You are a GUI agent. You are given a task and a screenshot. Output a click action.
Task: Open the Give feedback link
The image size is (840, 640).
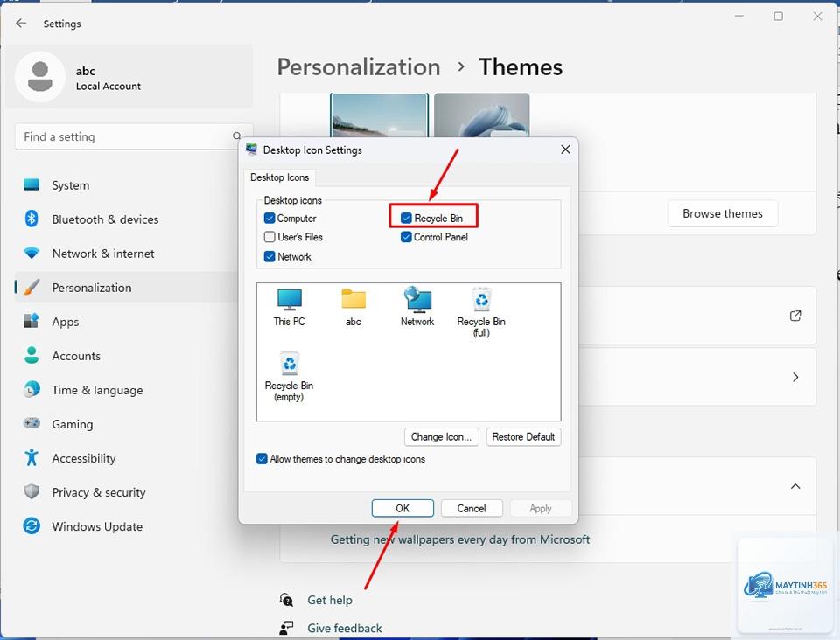[x=345, y=628]
